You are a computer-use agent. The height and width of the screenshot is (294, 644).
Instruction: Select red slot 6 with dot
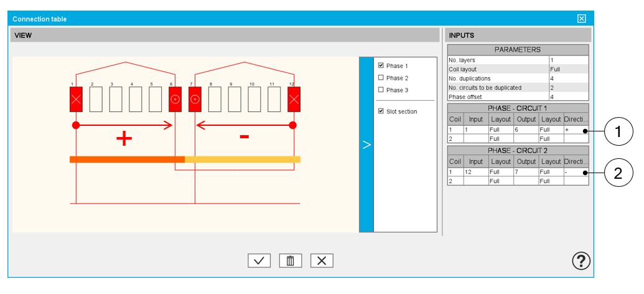click(175, 99)
